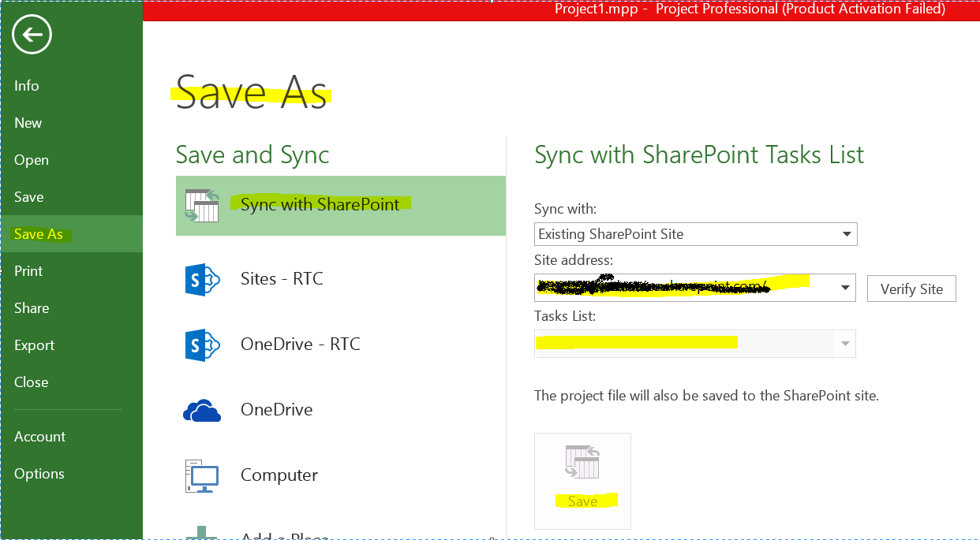
Task: Go to the Open page
Action: point(32,160)
